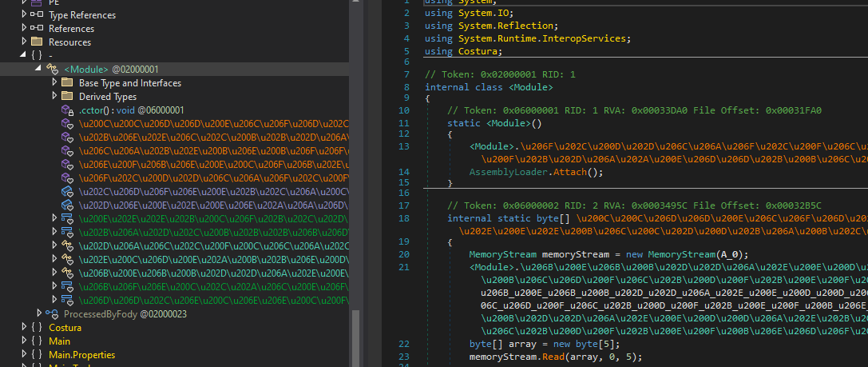Expand the ProcessedByFody type node
This screenshot has width=868, height=367.
(39, 314)
